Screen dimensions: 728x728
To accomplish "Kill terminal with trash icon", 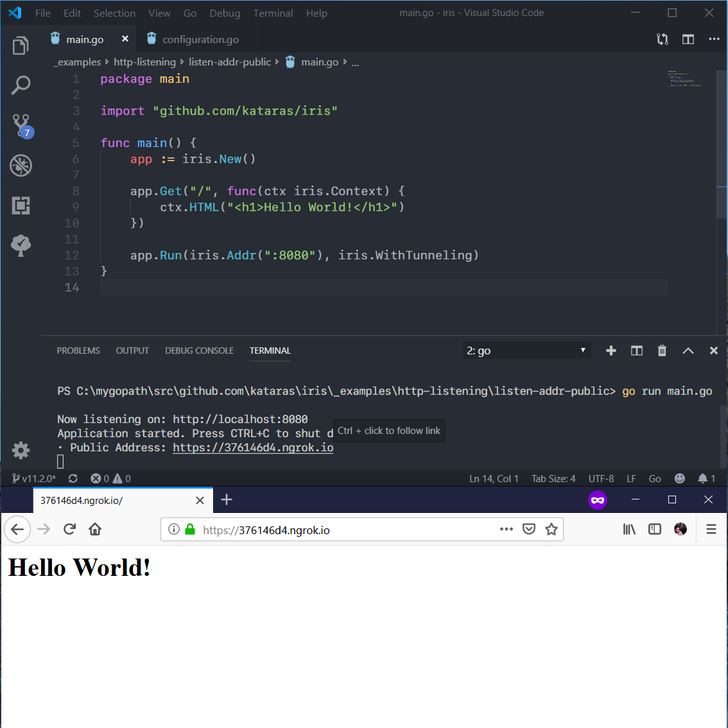I will click(x=662, y=351).
